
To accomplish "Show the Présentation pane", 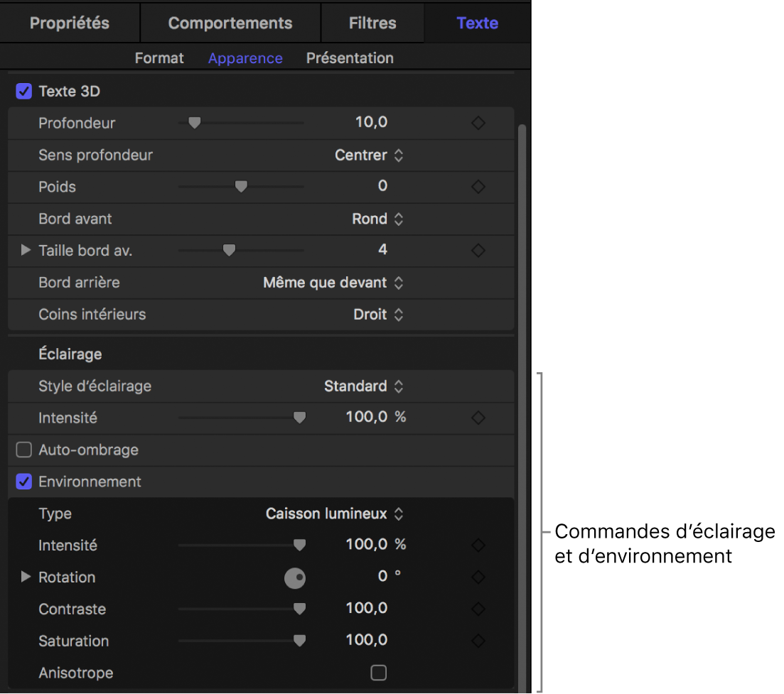I will (x=350, y=58).
